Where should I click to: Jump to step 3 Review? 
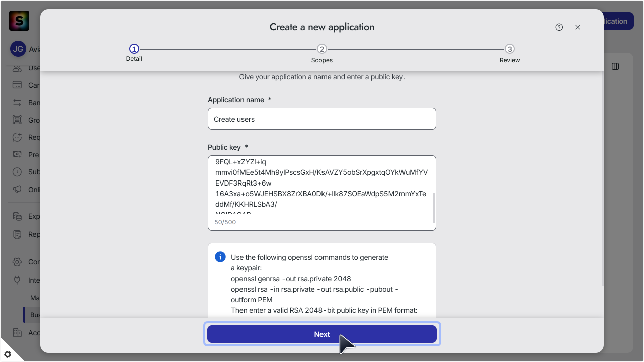tap(510, 53)
